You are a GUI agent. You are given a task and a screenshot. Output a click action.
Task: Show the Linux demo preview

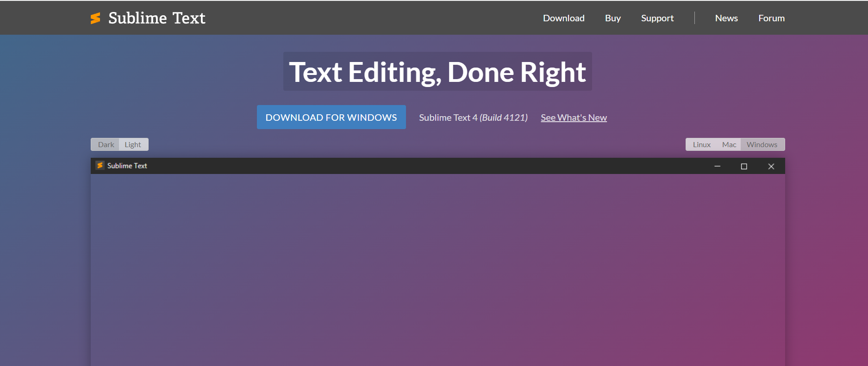pos(701,144)
